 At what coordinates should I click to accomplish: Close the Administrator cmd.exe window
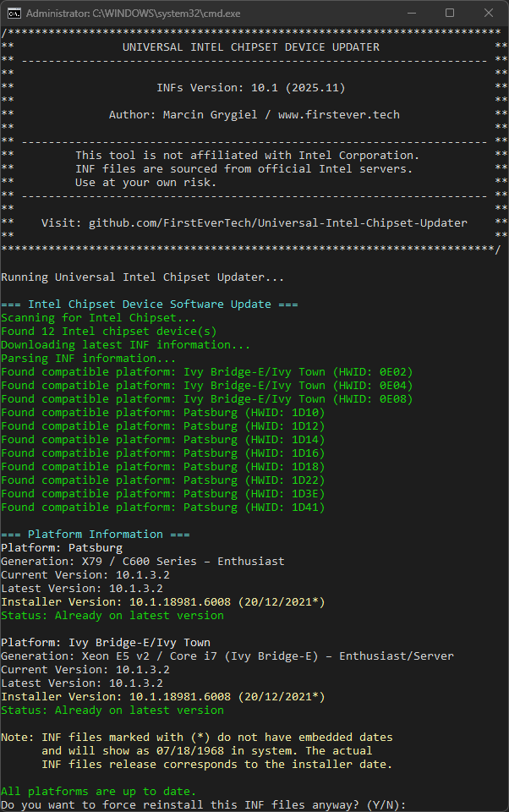(x=489, y=13)
